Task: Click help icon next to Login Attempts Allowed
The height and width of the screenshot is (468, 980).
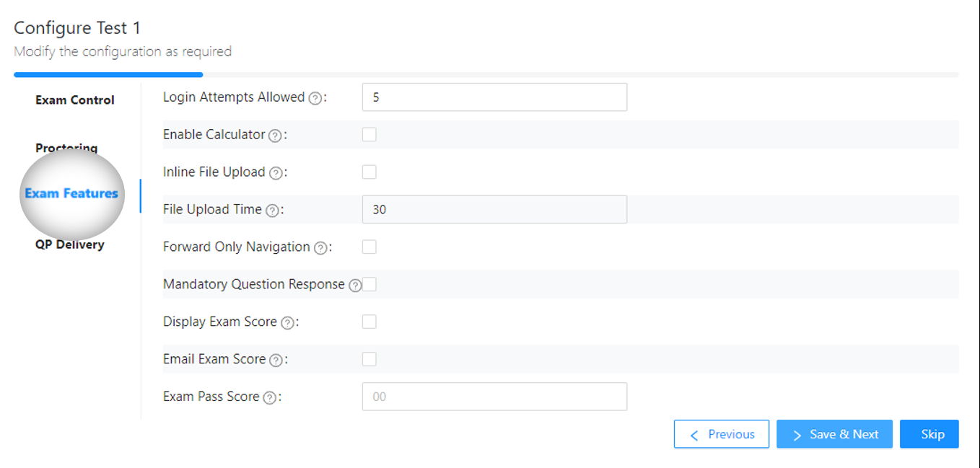Action: pos(315,99)
